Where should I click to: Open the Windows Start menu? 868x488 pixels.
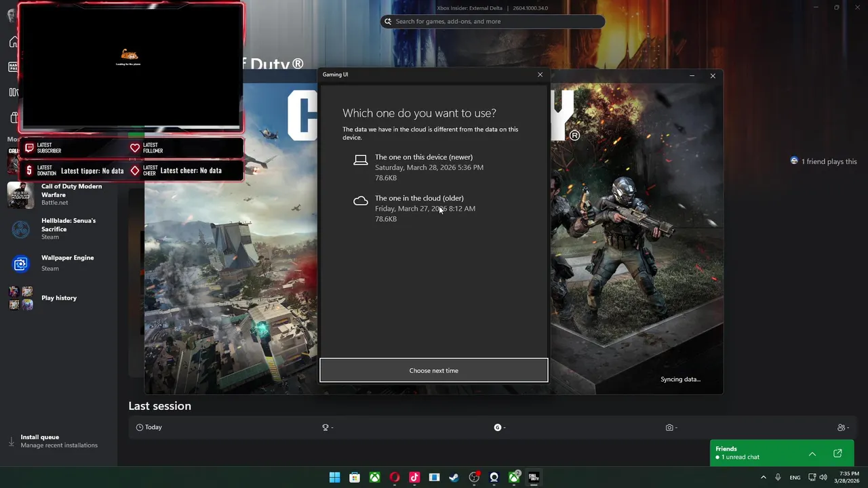point(334,477)
